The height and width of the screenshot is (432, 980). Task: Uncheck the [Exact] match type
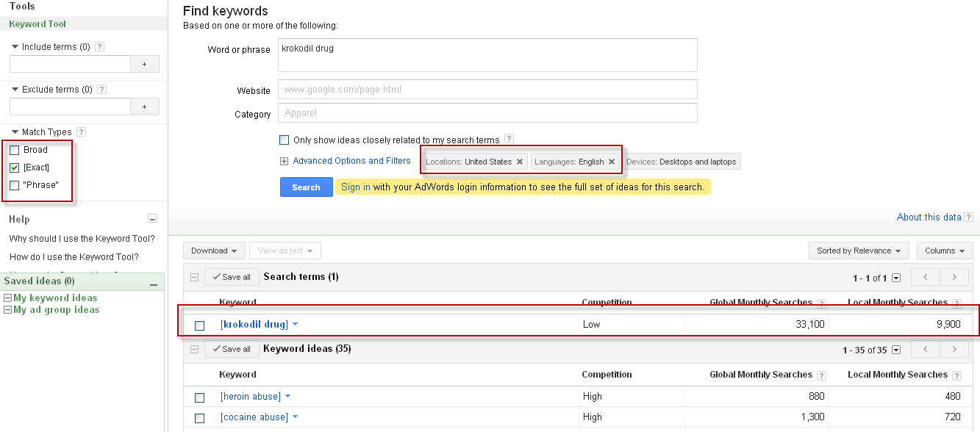[x=15, y=168]
